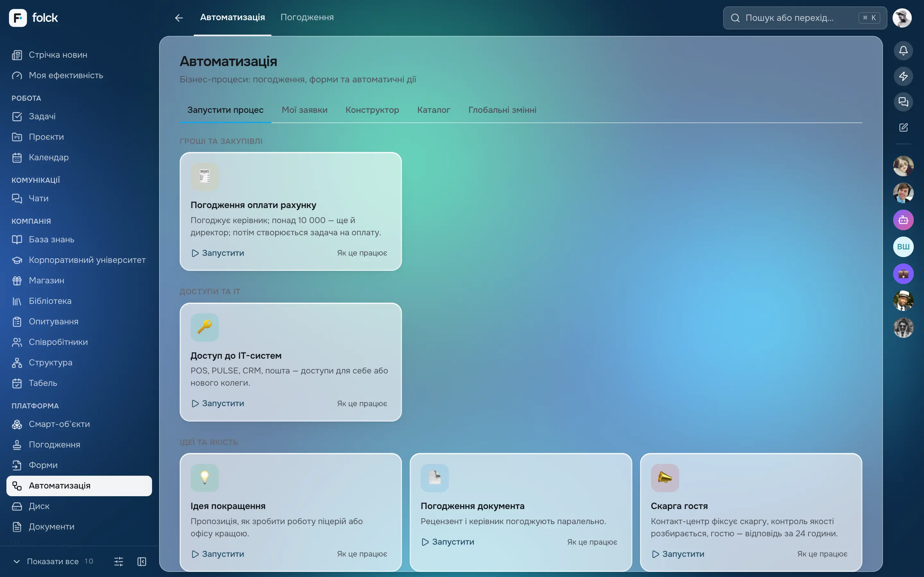
Task: Open the purple robot bot avatar
Action: coord(903,220)
